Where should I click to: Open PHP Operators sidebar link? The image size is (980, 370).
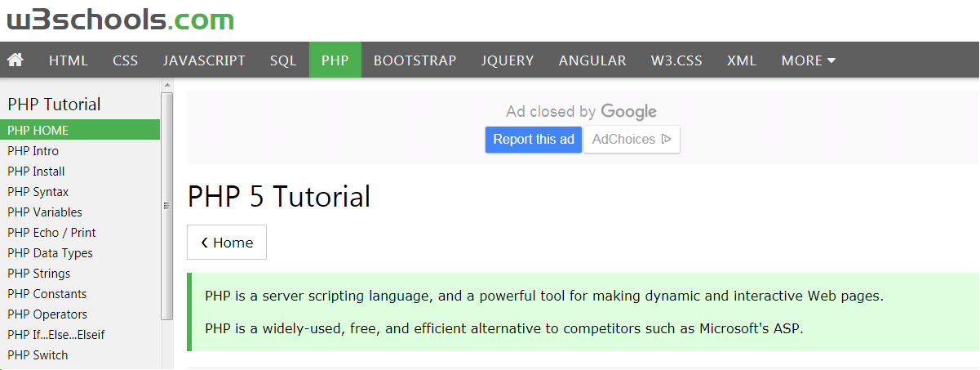[80, 314]
